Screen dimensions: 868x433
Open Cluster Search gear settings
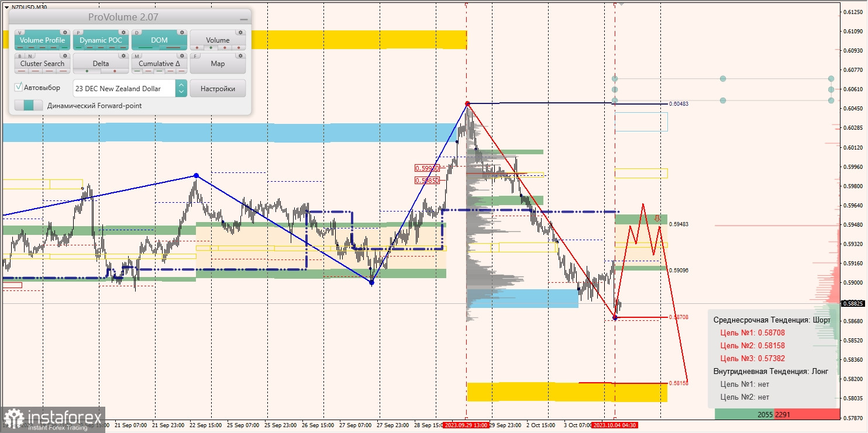pos(65,56)
